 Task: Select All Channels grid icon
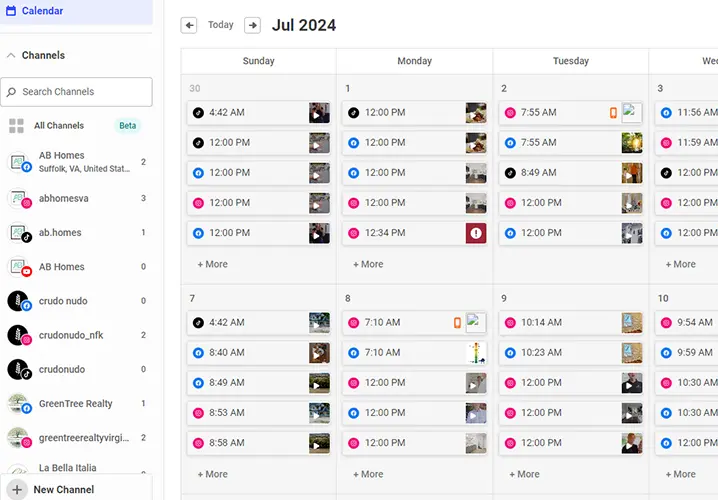tap(16, 125)
